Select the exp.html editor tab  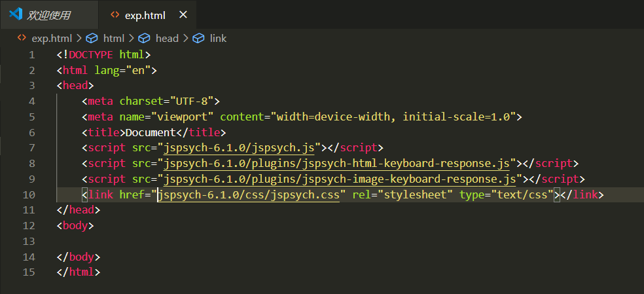(145, 14)
